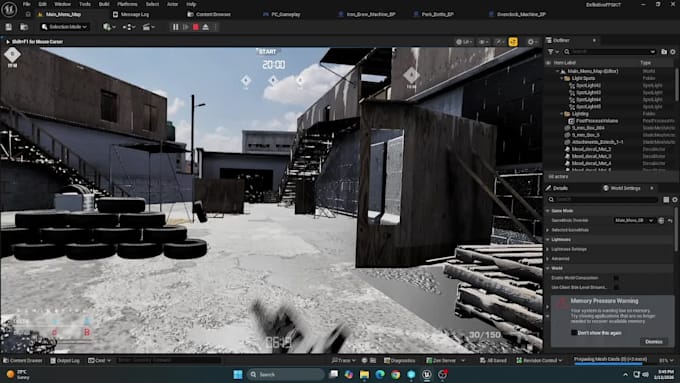Switch to the Iron_Brew_Machine_BP tab
The width and height of the screenshot is (680, 383).
tap(367, 14)
